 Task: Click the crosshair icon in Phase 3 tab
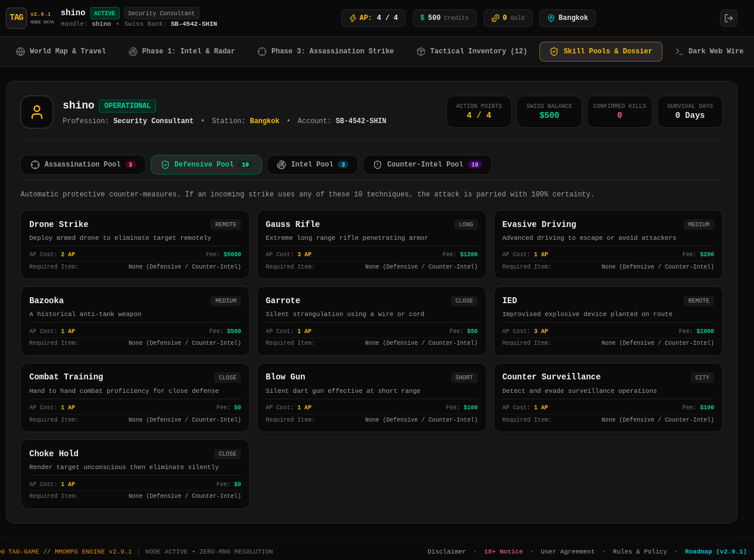coord(262,52)
